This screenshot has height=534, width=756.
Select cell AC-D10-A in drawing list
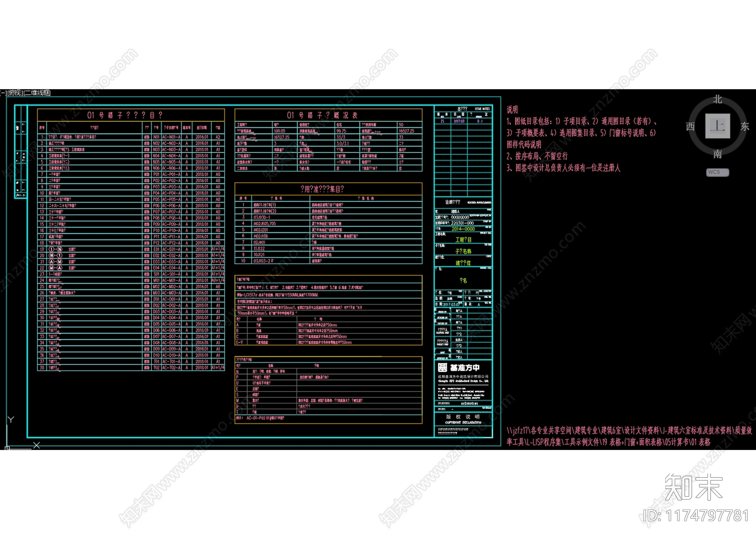[172, 355]
